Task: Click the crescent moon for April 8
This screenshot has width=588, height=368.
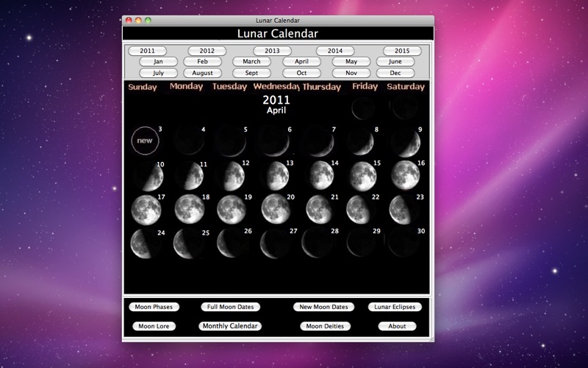Action: pos(360,141)
